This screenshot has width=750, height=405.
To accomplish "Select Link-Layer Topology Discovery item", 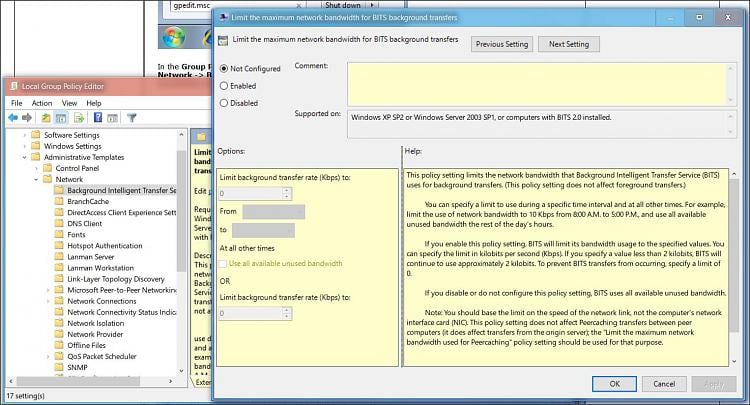I will [116, 279].
